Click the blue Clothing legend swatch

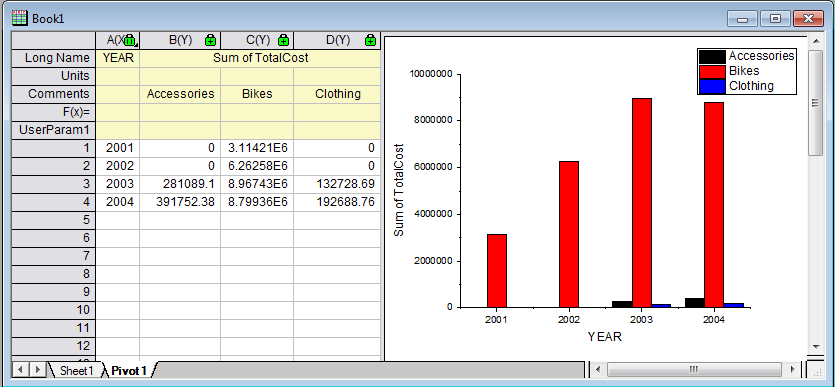click(x=712, y=86)
